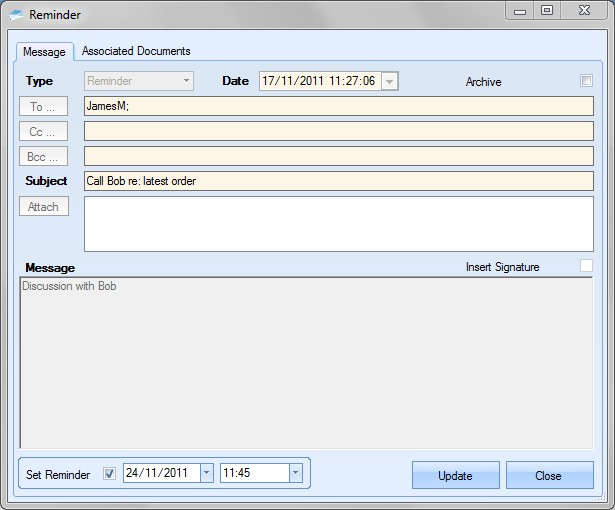Select the Message tab
615x510 pixels.
44,52
